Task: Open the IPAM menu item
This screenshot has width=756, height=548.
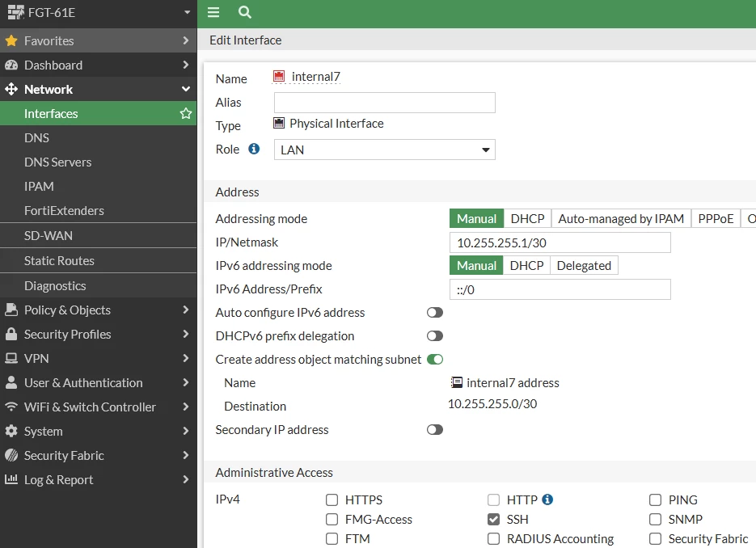Action: point(99,186)
